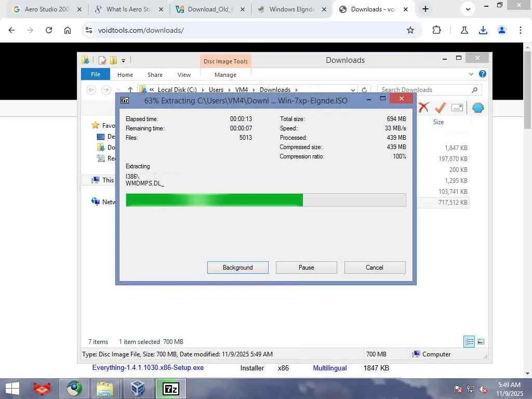Click the rename field icon in the Explorer ribbon
The image size is (532, 399).
(457, 108)
